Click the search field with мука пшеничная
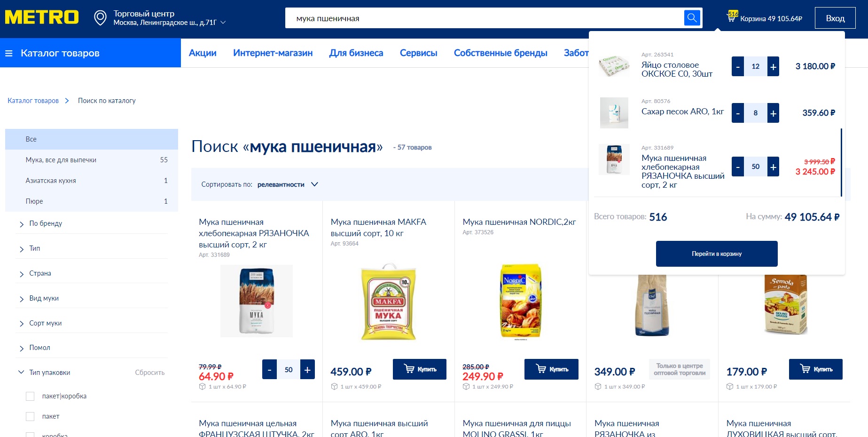The width and height of the screenshot is (868, 437). (x=485, y=18)
